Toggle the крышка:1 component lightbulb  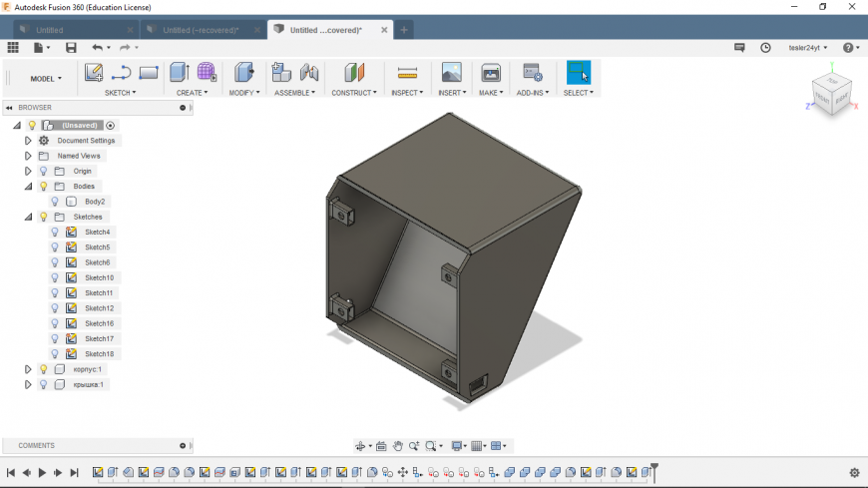tap(43, 384)
